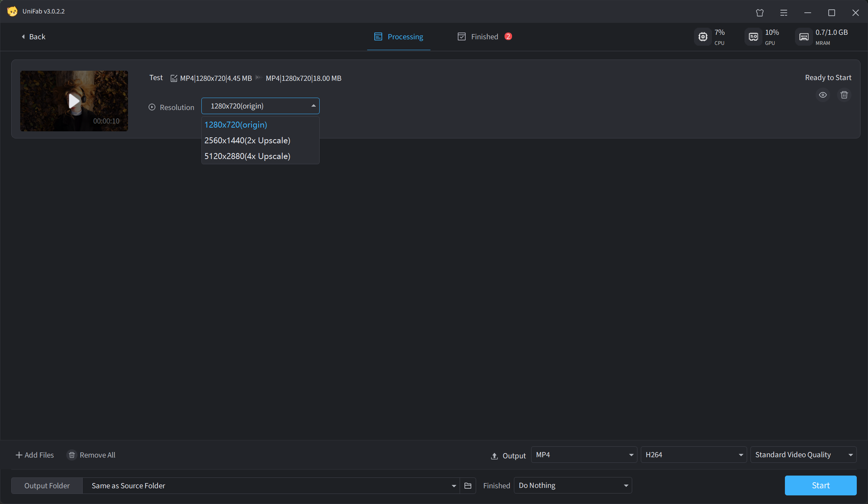Click the Output Folder label button
Viewport: 868px width, 504px height.
click(x=47, y=486)
